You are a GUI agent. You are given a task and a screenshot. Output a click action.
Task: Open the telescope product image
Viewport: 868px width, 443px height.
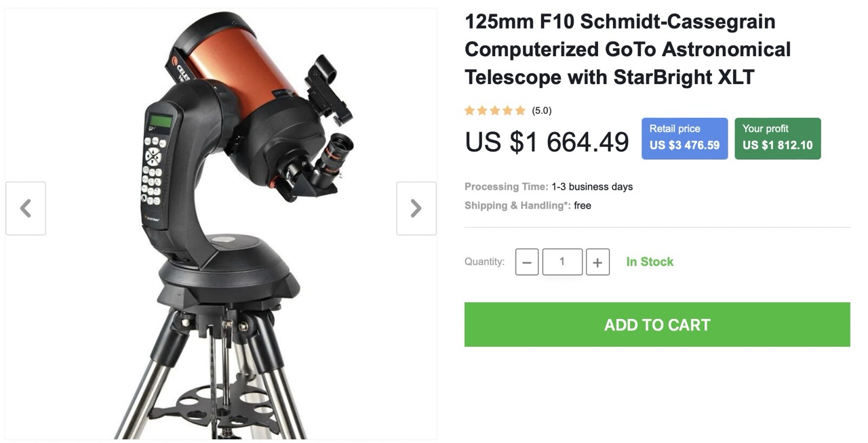click(x=221, y=224)
